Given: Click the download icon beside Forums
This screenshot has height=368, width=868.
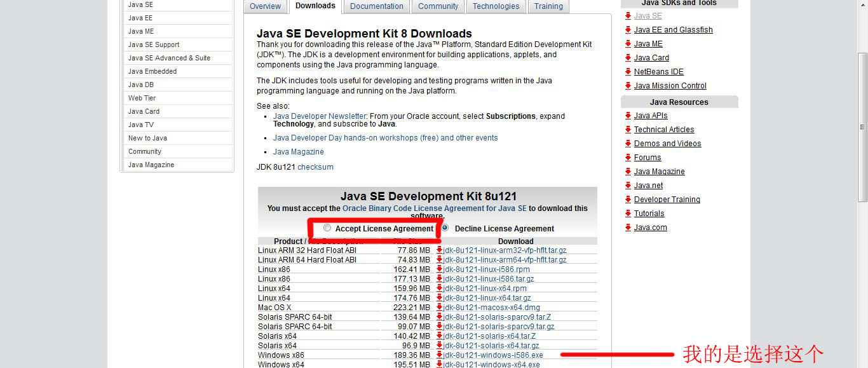Looking at the screenshot, I should (x=628, y=157).
